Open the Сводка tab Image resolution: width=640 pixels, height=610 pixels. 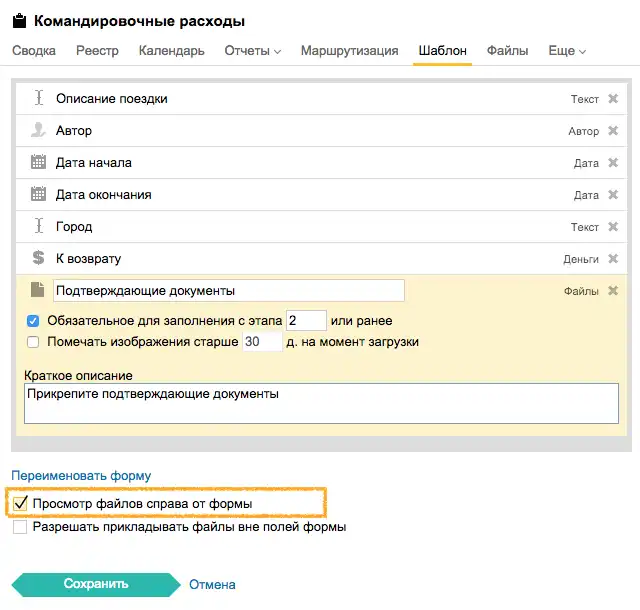pyautogui.click(x=34, y=51)
